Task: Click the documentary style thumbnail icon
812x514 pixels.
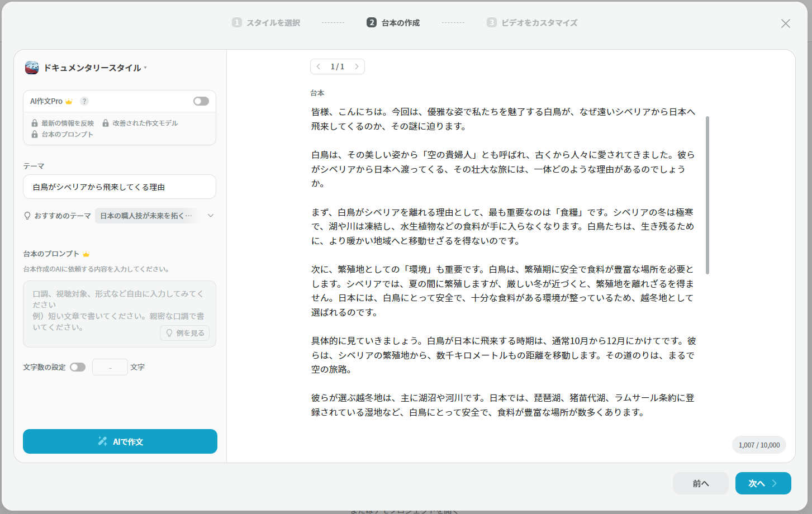Action: pos(32,68)
